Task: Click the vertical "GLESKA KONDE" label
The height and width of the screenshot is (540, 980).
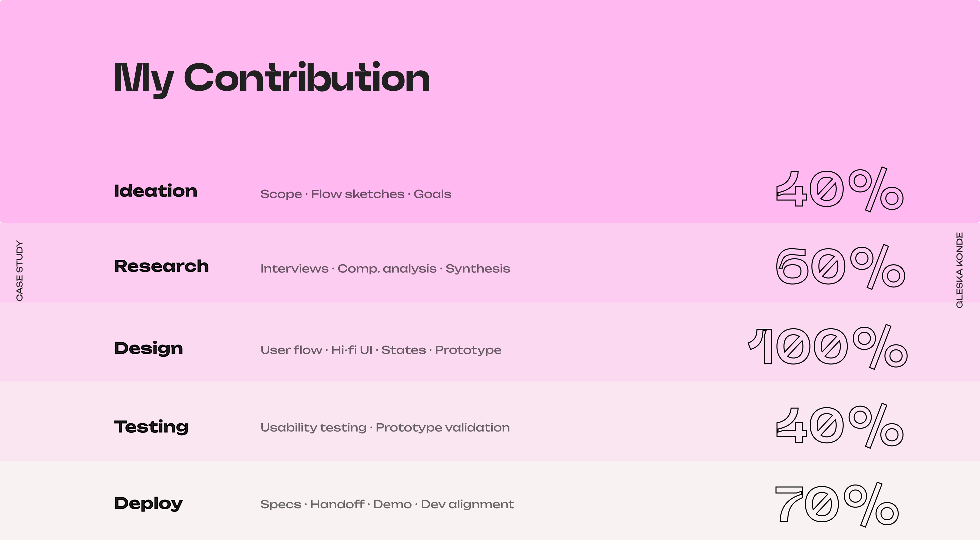Action: [x=959, y=270]
